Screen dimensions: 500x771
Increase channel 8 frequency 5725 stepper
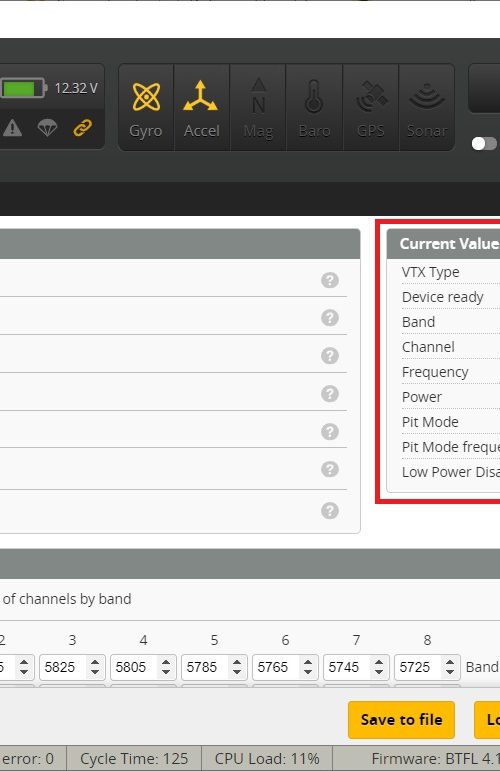coord(450,662)
